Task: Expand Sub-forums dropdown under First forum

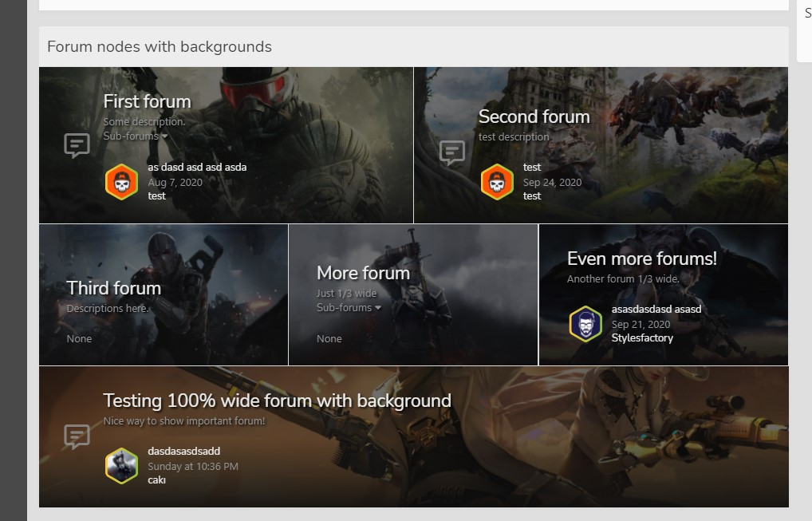Action: [x=135, y=136]
